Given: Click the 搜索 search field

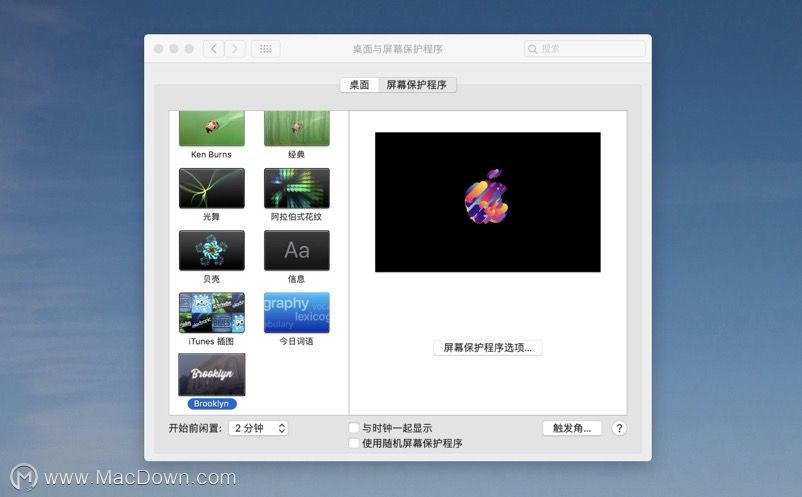Looking at the screenshot, I should 585,49.
